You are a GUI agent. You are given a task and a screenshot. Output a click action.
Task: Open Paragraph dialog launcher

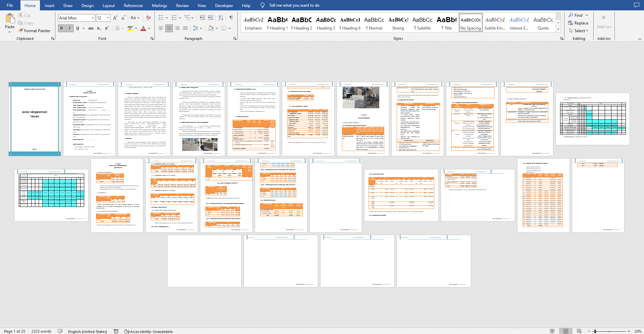pos(235,39)
